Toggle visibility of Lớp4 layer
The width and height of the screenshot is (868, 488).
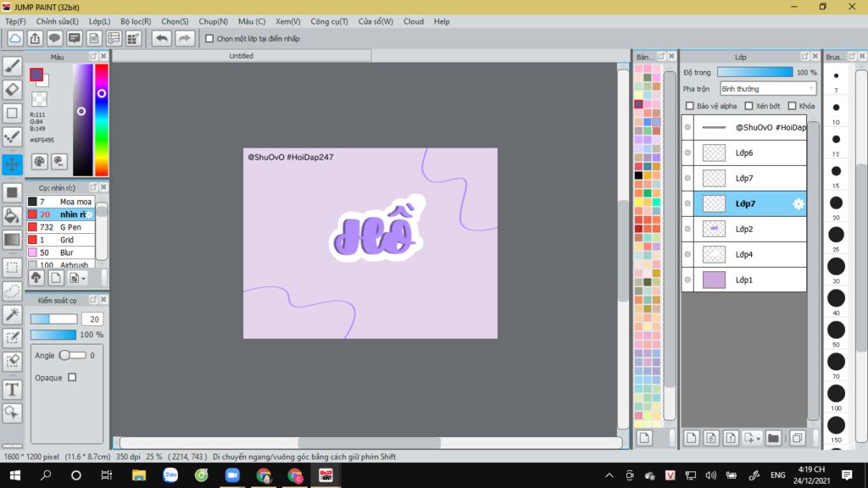[x=687, y=254]
